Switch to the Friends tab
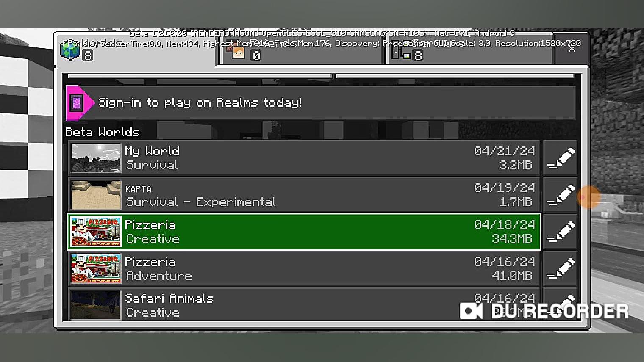This screenshot has height=362, width=644. [x=301, y=50]
